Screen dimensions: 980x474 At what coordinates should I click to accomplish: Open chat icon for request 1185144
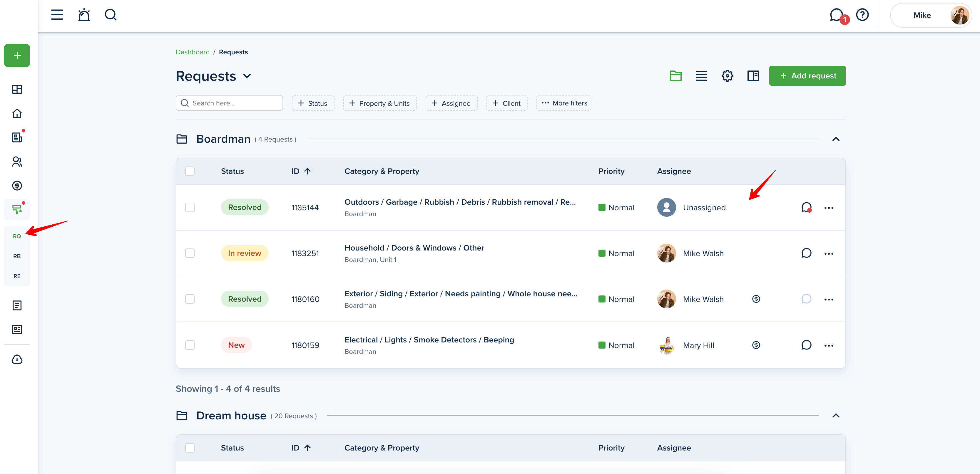[806, 207]
